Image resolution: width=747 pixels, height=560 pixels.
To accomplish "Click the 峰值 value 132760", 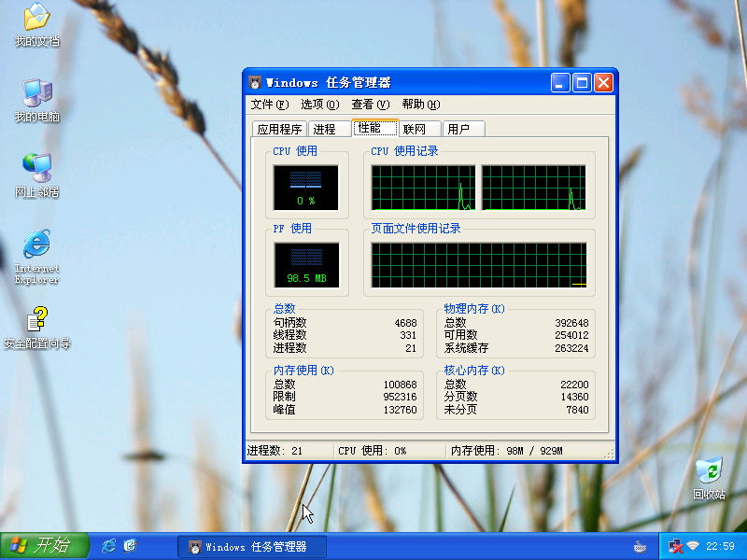I will (x=401, y=410).
